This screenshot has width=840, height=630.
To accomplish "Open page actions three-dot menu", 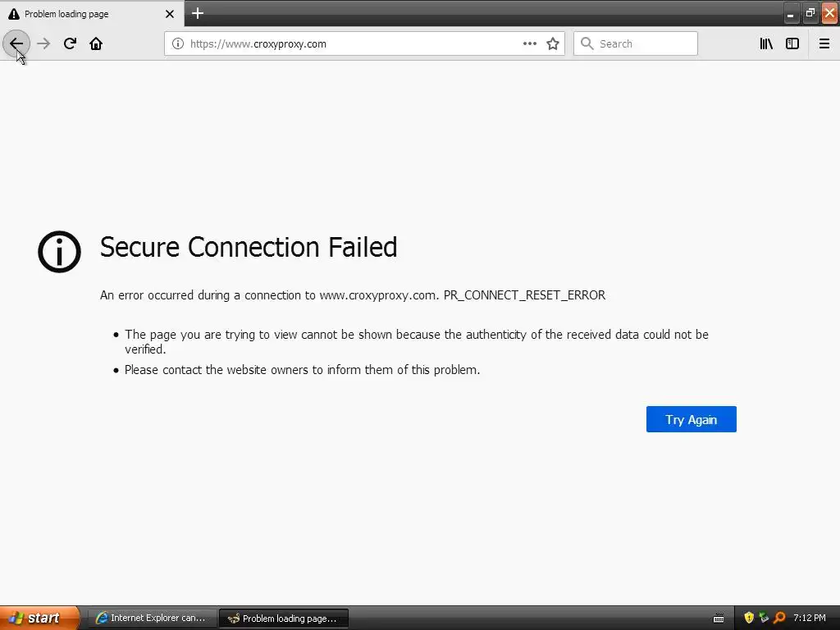I will [x=530, y=43].
